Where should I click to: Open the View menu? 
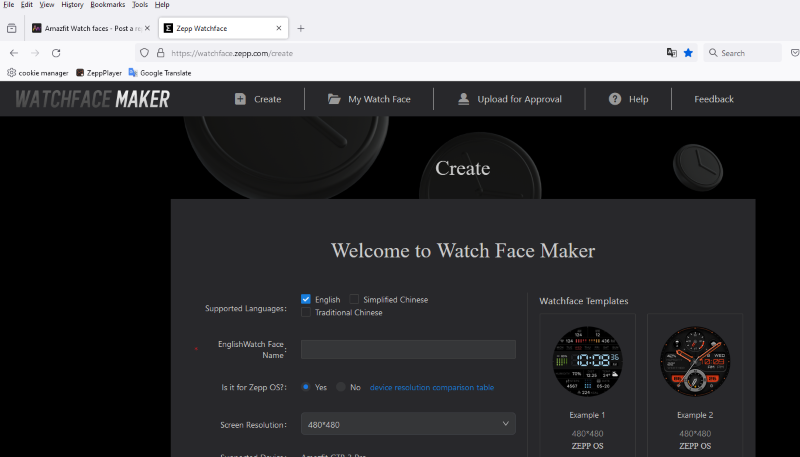coord(46,5)
